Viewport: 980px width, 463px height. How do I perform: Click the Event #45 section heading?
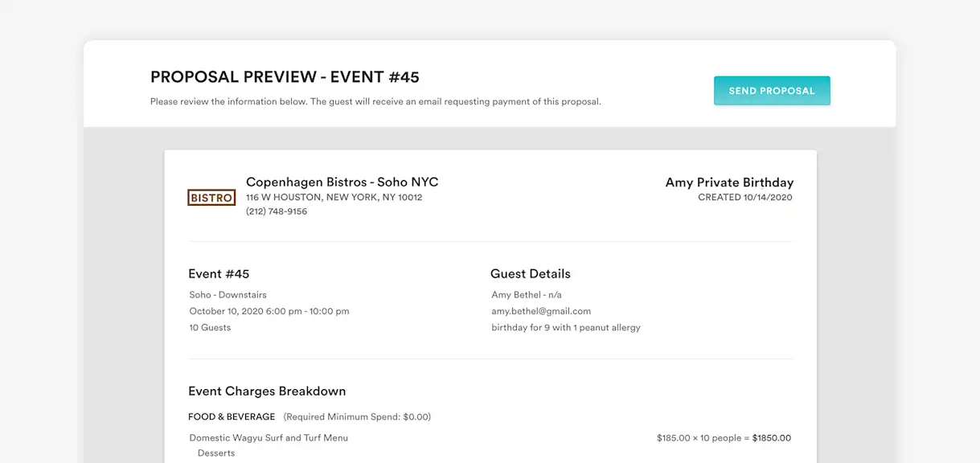[x=219, y=274]
